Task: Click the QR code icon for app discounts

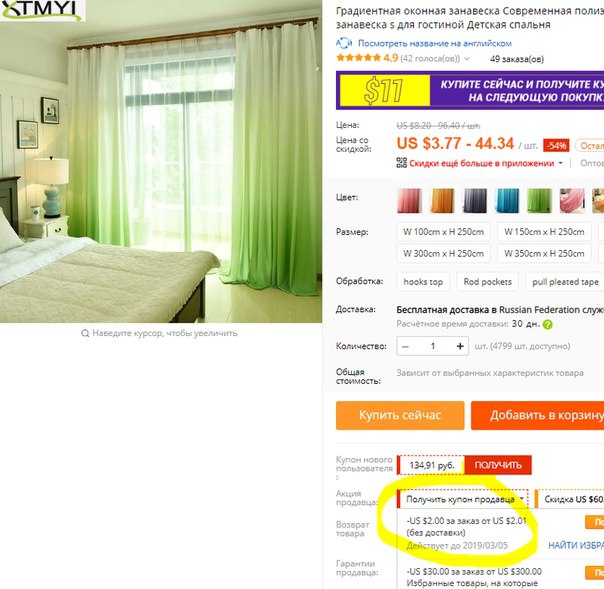Action: pyautogui.click(x=401, y=163)
